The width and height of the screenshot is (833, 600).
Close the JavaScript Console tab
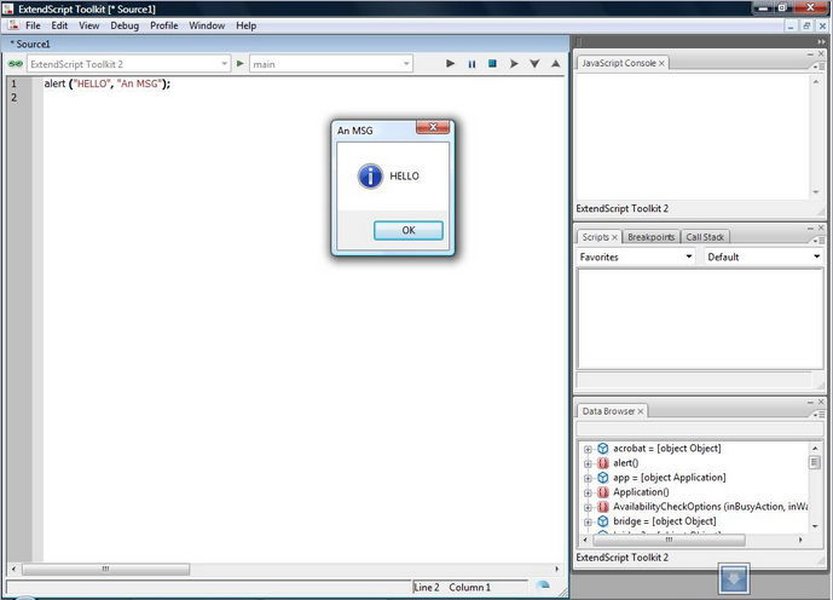point(661,63)
